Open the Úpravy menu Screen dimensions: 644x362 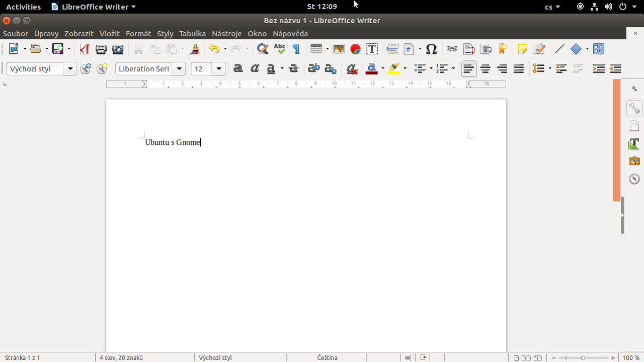click(46, 34)
